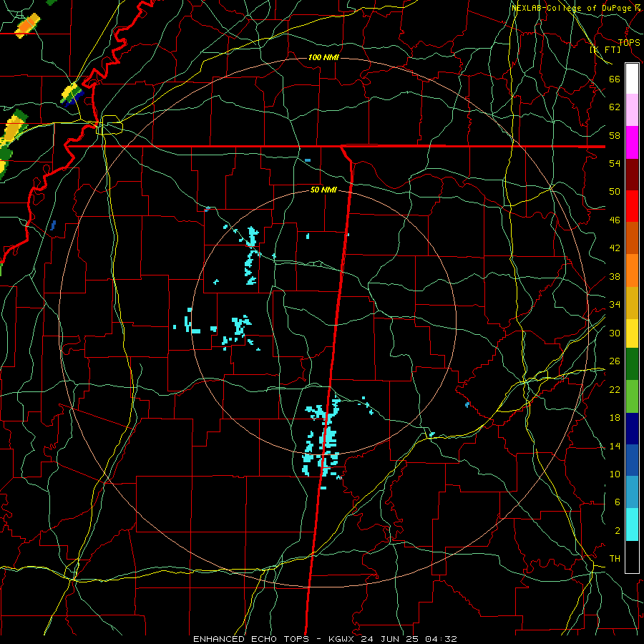Viewport: 644px width, 644px height.
Task: Click the 'TOPS' legend heading
Action: click(x=629, y=42)
